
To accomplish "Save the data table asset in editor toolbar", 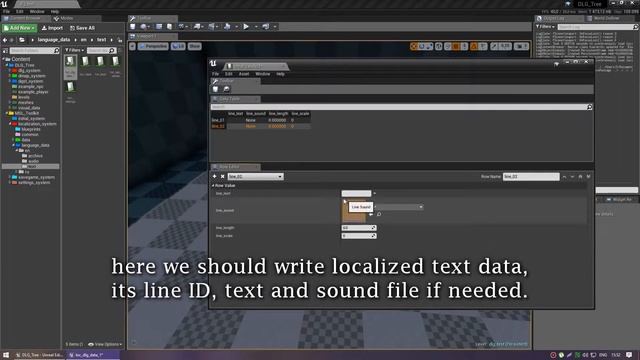I will [216, 89].
